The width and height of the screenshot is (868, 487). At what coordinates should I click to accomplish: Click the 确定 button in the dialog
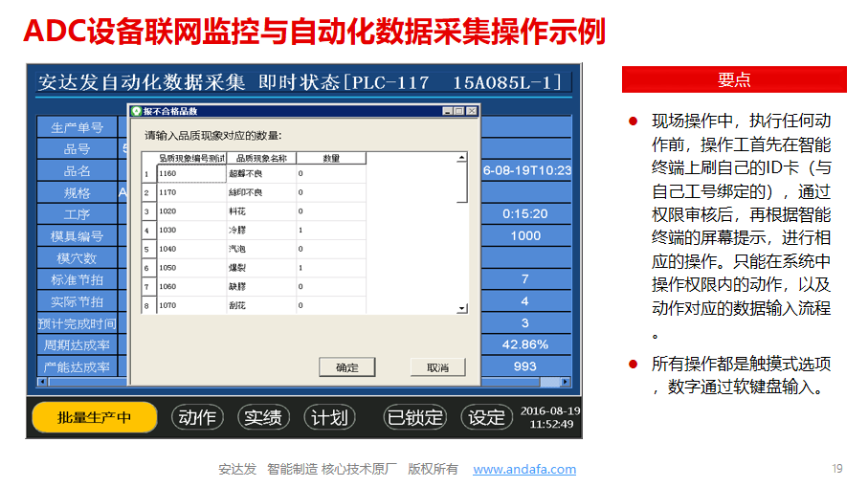[x=346, y=367]
